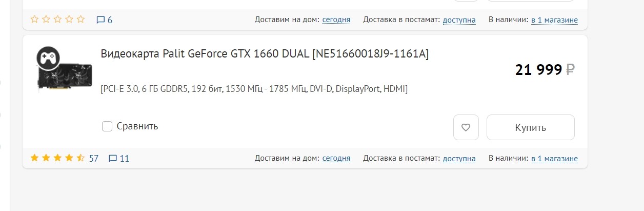Add Palit GTX 1660 to favorites via heart
The height and width of the screenshot is (211, 644).
466,127
